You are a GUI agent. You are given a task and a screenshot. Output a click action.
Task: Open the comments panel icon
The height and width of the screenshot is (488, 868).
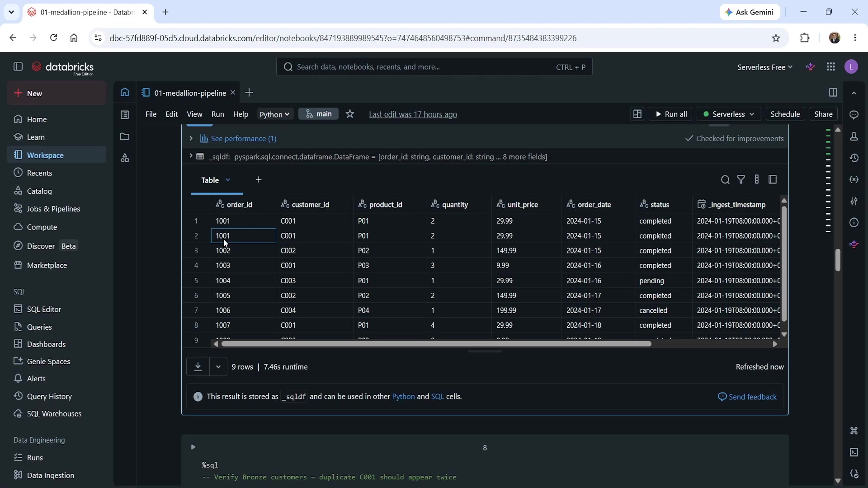[x=854, y=115]
